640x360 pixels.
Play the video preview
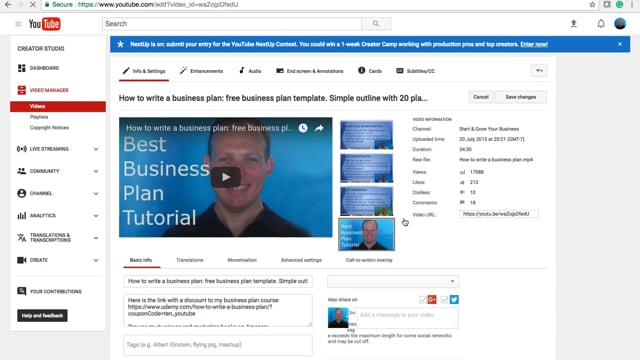226,177
